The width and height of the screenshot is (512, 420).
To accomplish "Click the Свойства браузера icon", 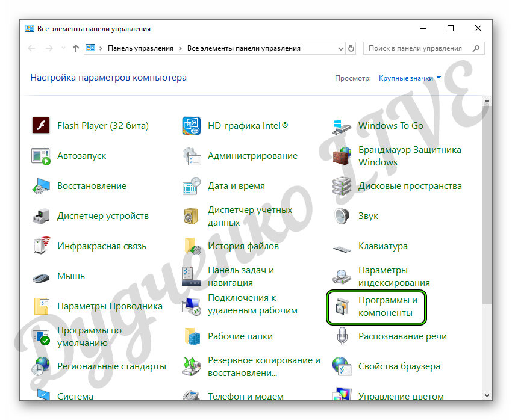I will coord(342,366).
